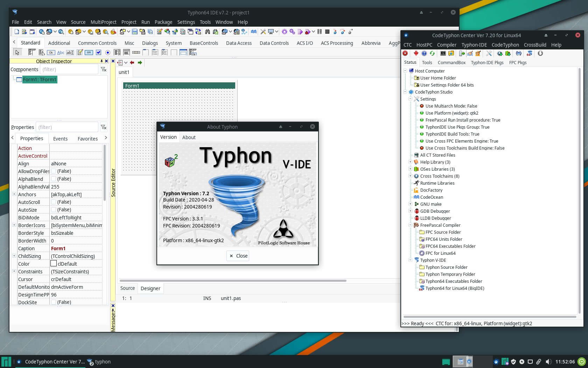Switch to the About tab in About Typhon

(189, 137)
